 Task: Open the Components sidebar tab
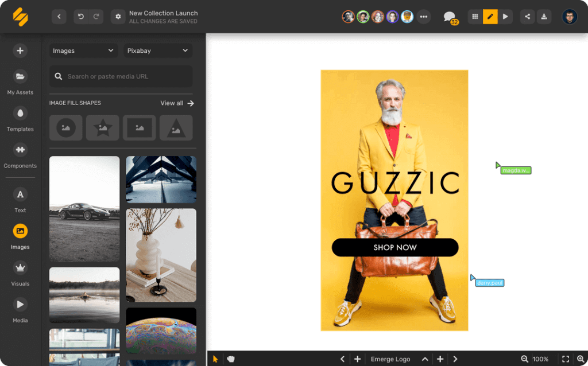point(20,156)
